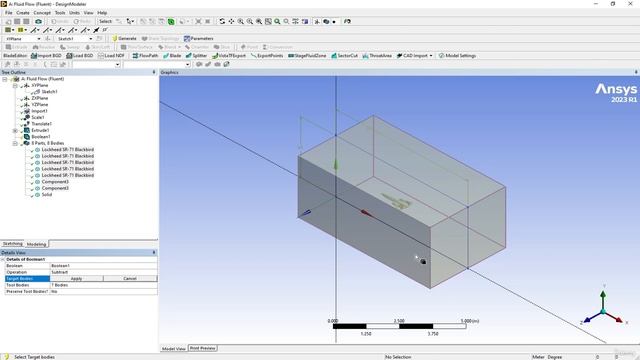The width and height of the screenshot is (640, 360).
Task: Click Cancel for Target Bodies
Action: (x=130, y=278)
